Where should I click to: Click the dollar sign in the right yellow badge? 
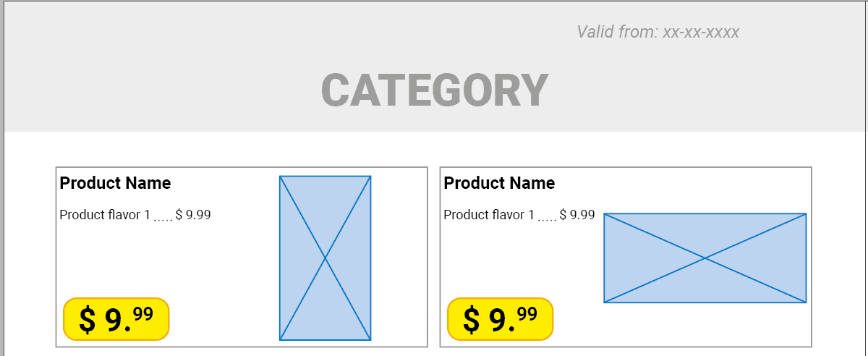pyautogui.click(x=472, y=320)
